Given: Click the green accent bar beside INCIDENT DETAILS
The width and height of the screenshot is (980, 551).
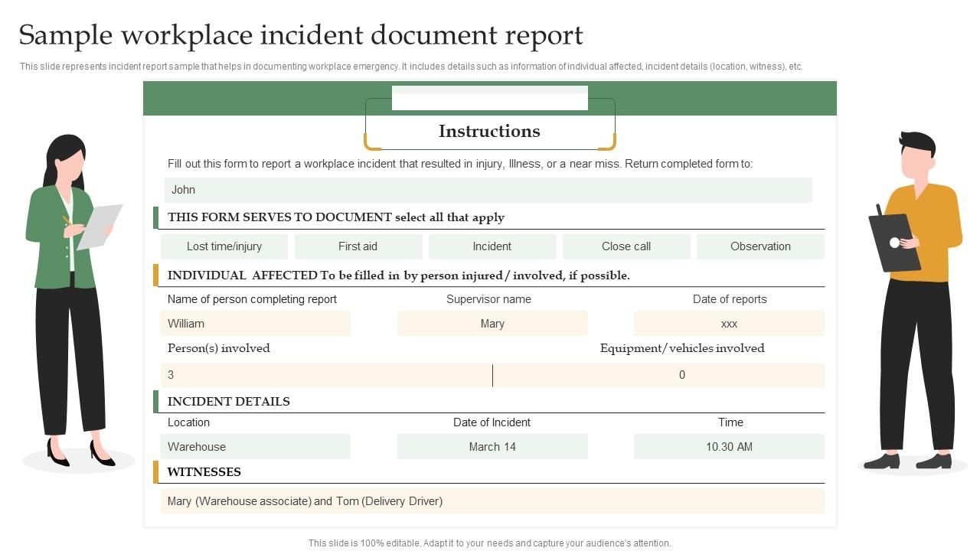Looking at the screenshot, I should (158, 401).
